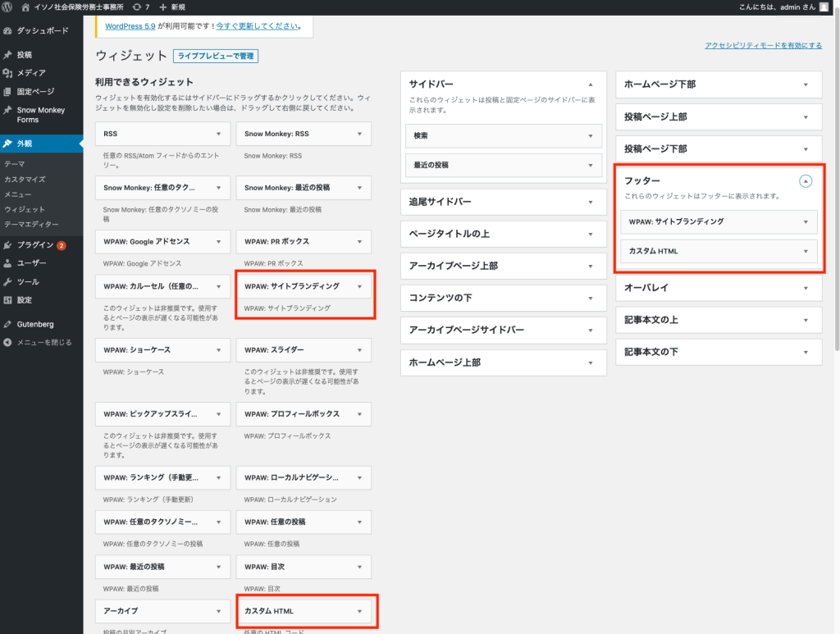This screenshot has width=840, height=634.
Task: Click the admin user avatar
Action: pos(824,7)
